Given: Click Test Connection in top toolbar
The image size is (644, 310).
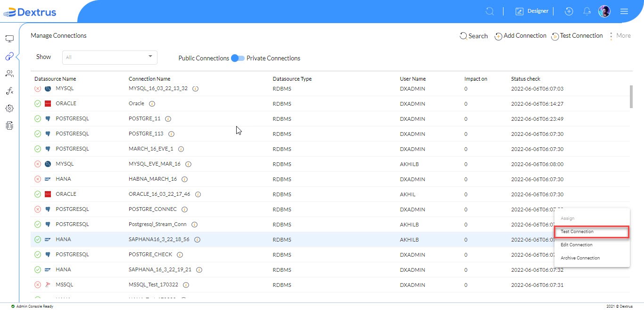Looking at the screenshot, I should (577, 36).
